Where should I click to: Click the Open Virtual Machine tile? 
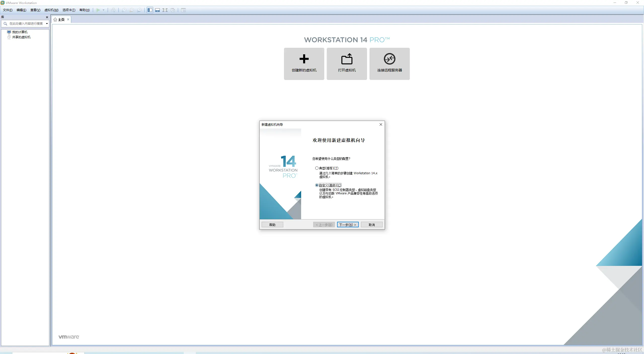point(347,64)
